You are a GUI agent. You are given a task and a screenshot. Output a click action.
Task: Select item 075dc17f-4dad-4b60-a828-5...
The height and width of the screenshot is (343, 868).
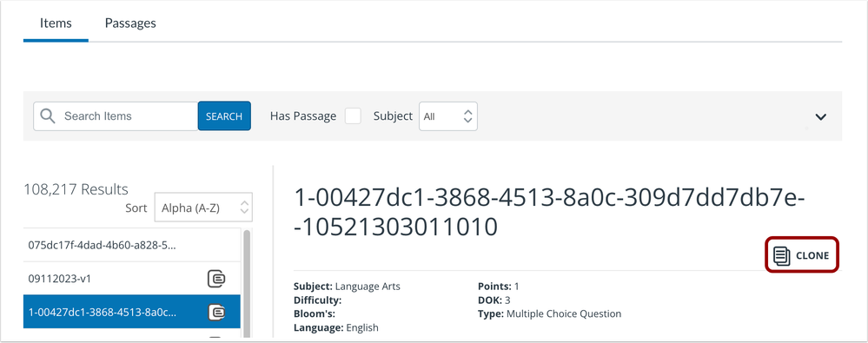click(132, 245)
